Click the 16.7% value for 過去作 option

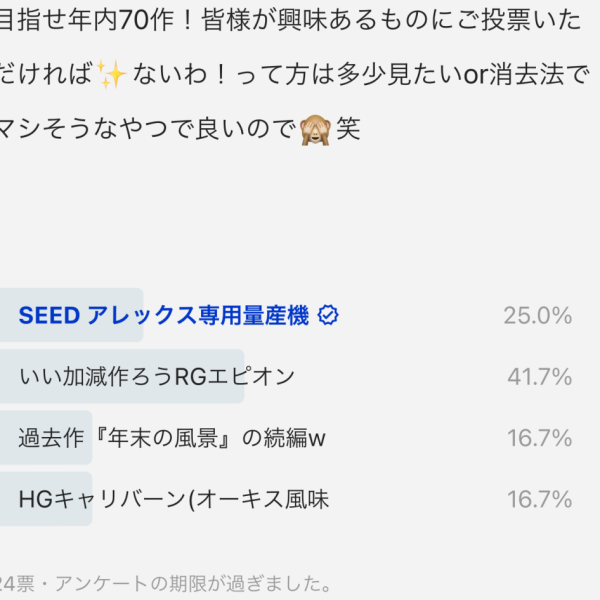pos(537,438)
